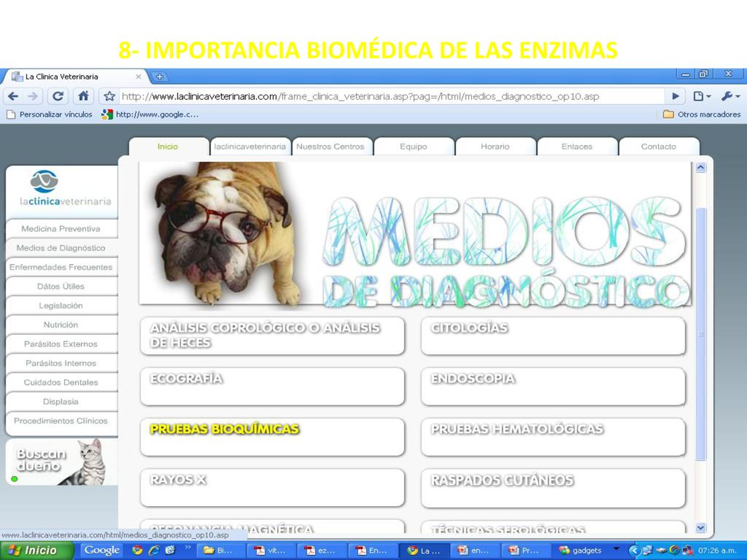The width and height of the screenshot is (747, 560).
Task: Switch to the Bi... folder taskbar window
Action: coord(222,551)
